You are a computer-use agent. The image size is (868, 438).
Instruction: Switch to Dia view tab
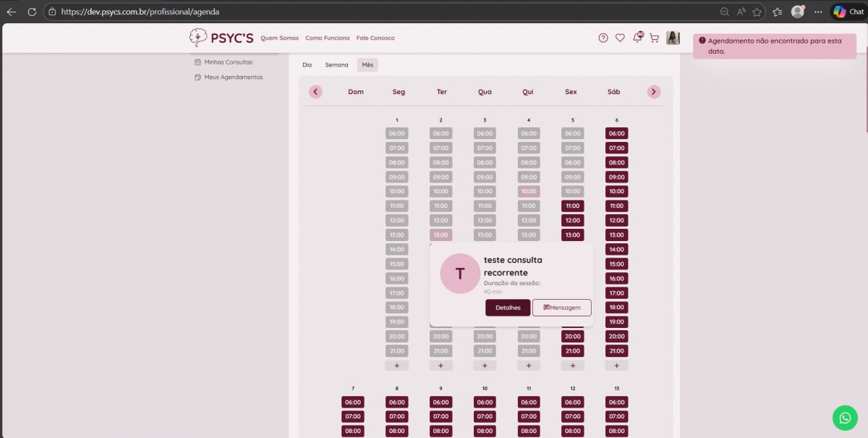tap(307, 65)
